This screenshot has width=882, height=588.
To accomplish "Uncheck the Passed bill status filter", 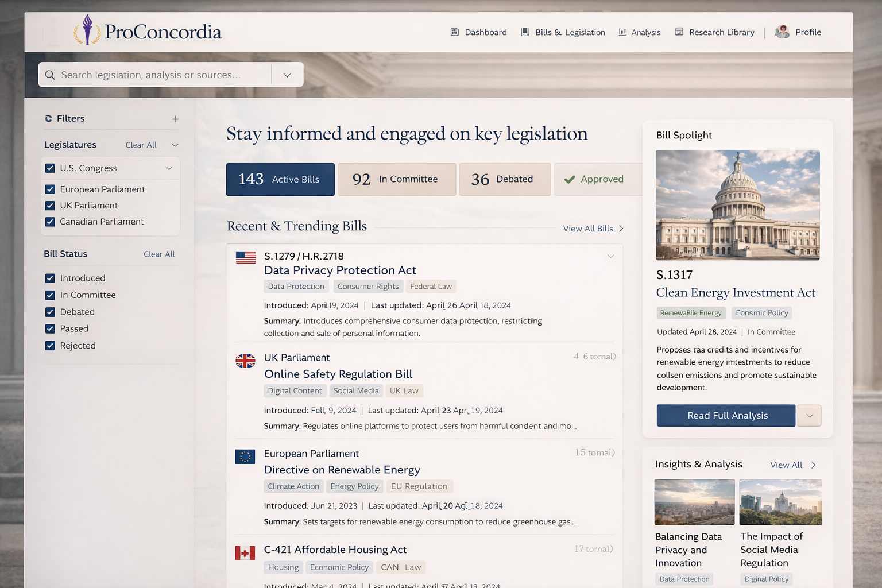I will pos(50,328).
